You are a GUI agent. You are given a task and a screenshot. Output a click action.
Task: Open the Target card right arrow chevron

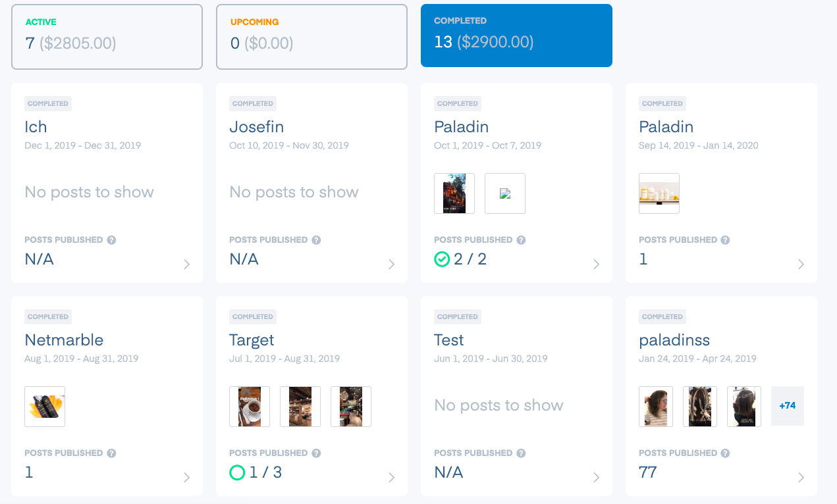392,478
